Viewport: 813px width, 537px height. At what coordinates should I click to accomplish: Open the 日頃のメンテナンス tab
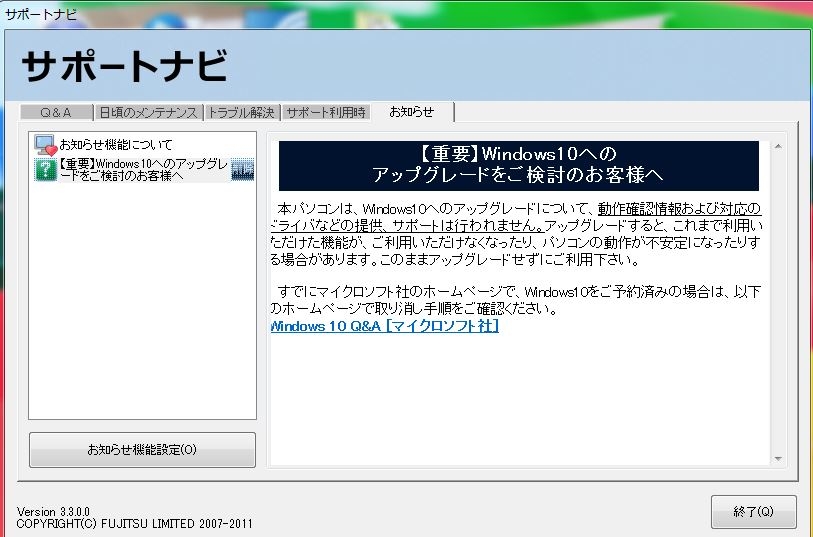(x=148, y=112)
